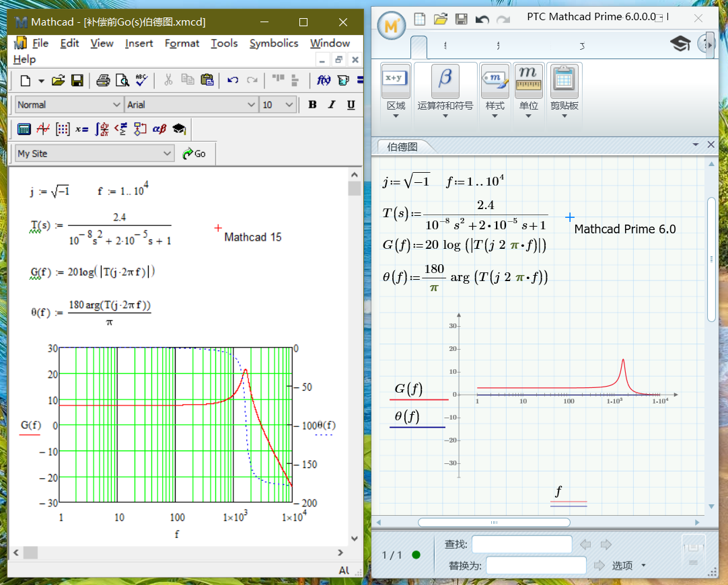This screenshot has width=728, height=585.
Task: Select the 伯德图 worksheet tab
Action: click(x=402, y=147)
